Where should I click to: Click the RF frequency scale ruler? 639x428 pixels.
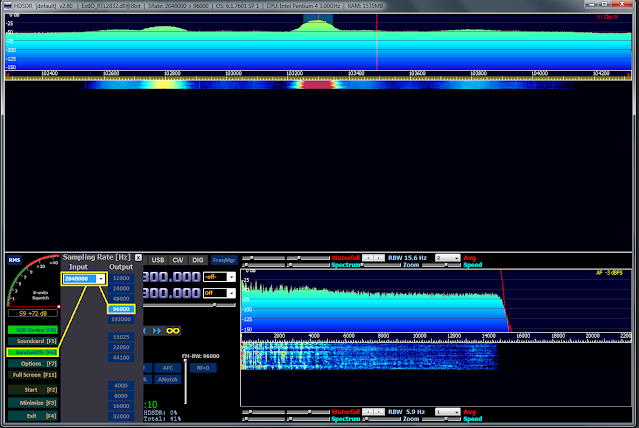click(318, 75)
